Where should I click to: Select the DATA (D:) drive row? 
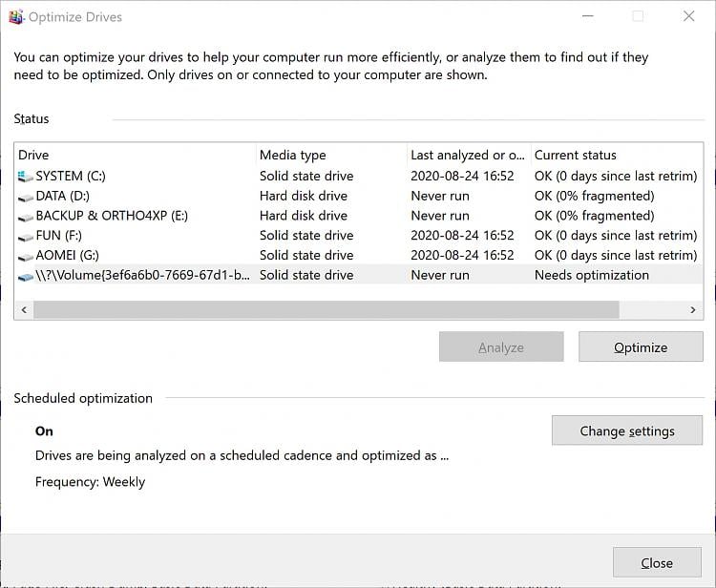coord(358,196)
